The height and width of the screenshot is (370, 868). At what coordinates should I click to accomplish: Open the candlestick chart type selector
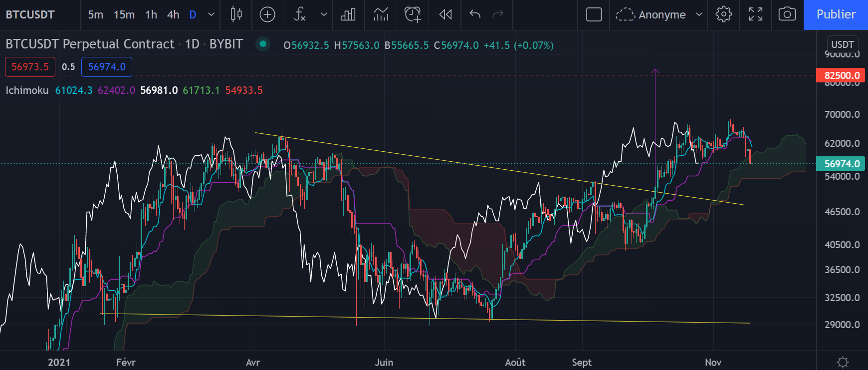tap(236, 14)
